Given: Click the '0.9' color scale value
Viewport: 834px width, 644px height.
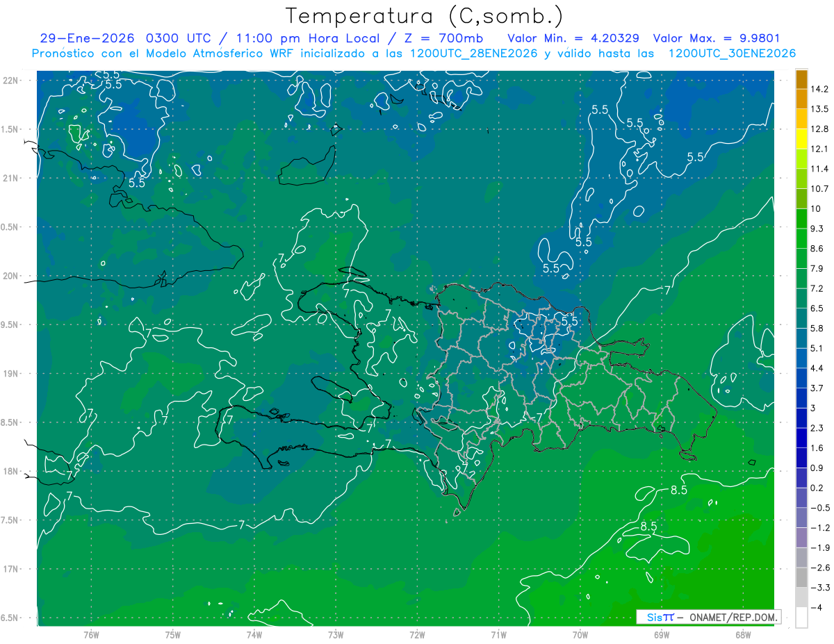Looking at the screenshot, I should [x=817, y=468].
